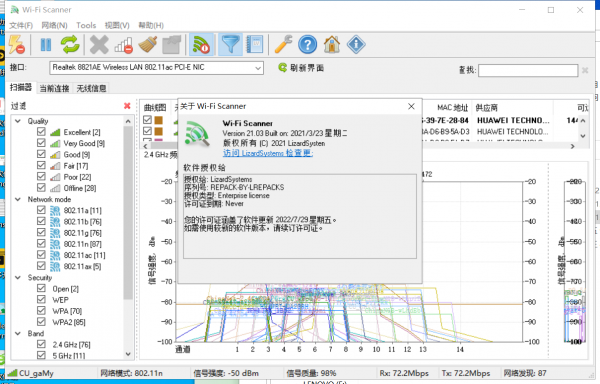600x384 pixels.
Task: Click network list scroll left arrow
Action: tap(145, 146)
